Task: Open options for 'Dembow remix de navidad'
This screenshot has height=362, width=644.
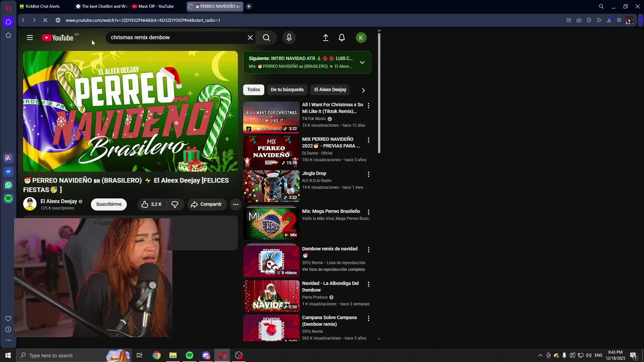Action: 368,249
